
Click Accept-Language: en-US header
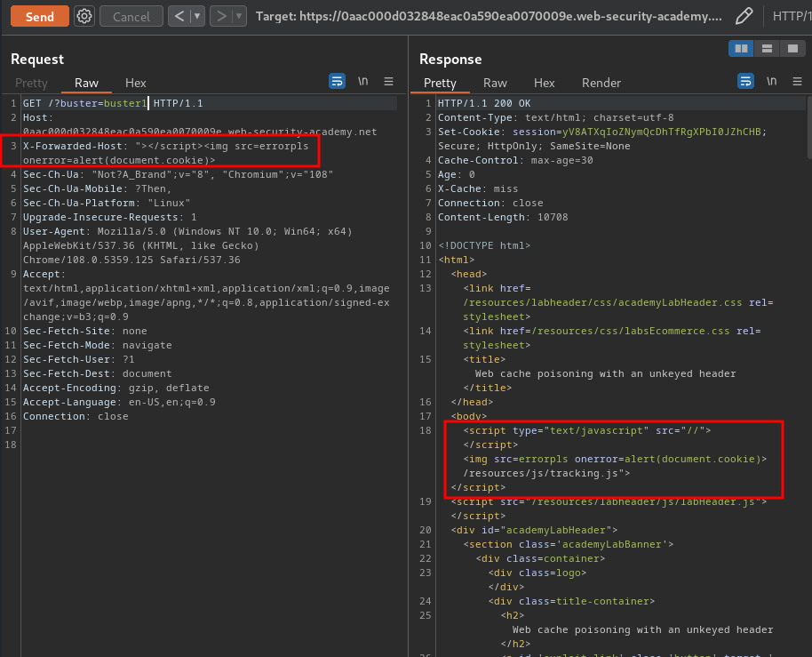click(119, 402)
